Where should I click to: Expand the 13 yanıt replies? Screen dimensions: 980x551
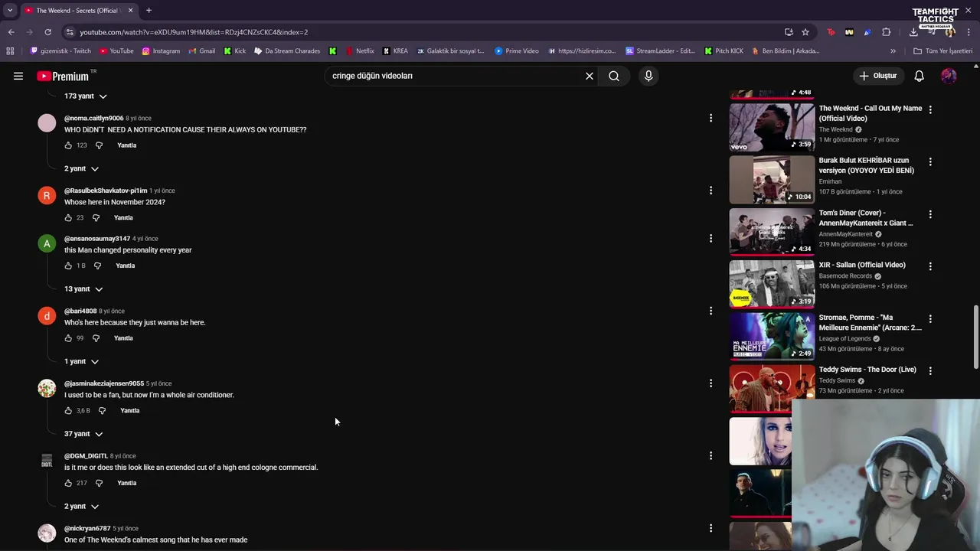tap(83, 289)
